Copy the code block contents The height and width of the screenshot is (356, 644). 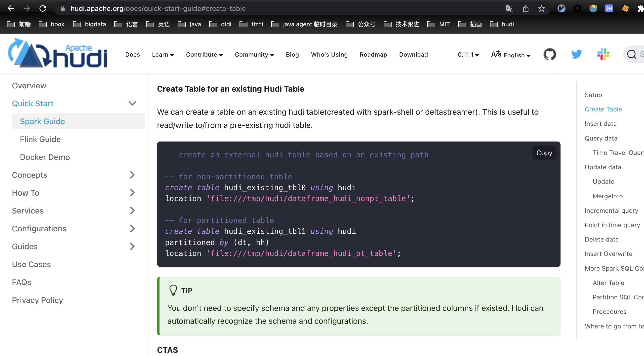point(544,153)
